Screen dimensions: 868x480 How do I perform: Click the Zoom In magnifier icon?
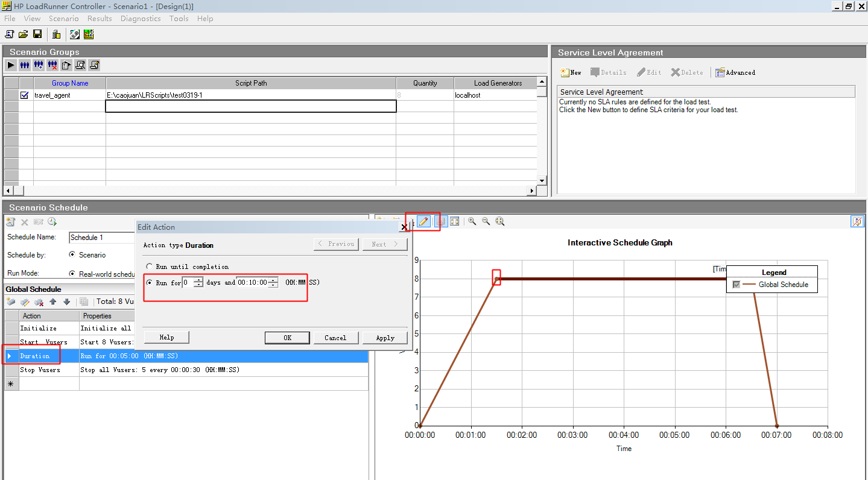[472, 221]
